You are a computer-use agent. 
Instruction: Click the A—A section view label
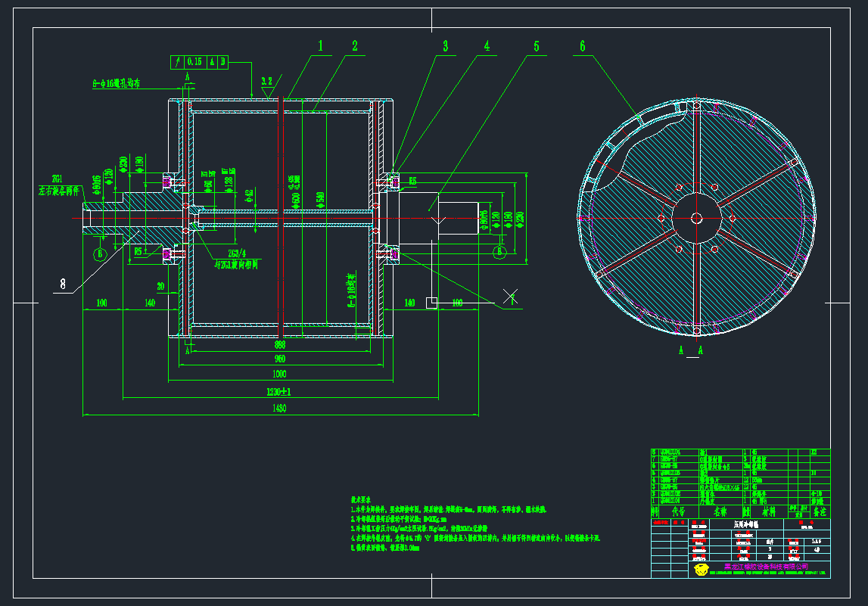pyautogui.click(x=692, y=350)
